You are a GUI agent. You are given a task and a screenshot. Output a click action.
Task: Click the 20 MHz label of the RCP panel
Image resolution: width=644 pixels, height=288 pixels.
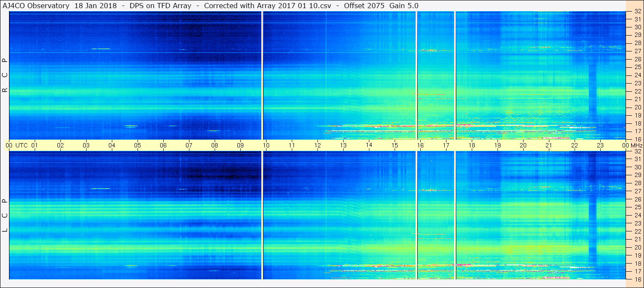[x=637, y=107]
